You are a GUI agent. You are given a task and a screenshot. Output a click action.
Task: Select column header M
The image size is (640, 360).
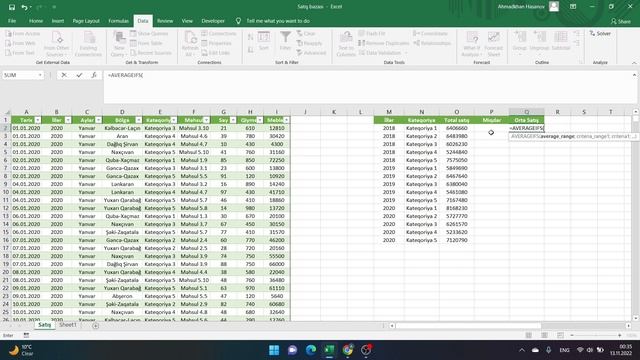pyautogui.click(x=389, y=112)
